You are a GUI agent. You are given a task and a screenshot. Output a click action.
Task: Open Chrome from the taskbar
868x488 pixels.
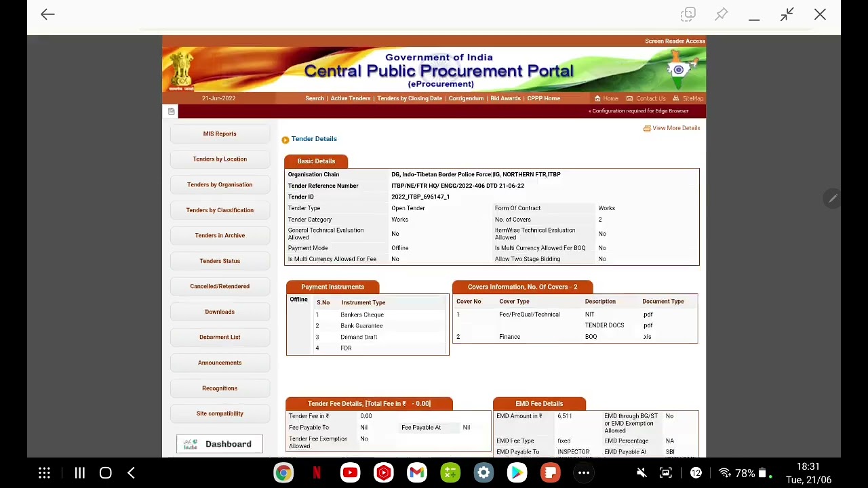pos(283,473)
